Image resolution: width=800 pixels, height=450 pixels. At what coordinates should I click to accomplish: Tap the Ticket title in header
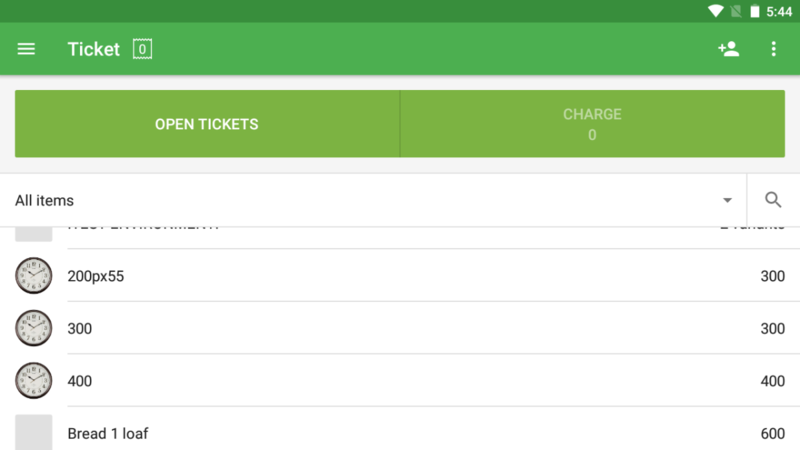[x=93, y=49]
